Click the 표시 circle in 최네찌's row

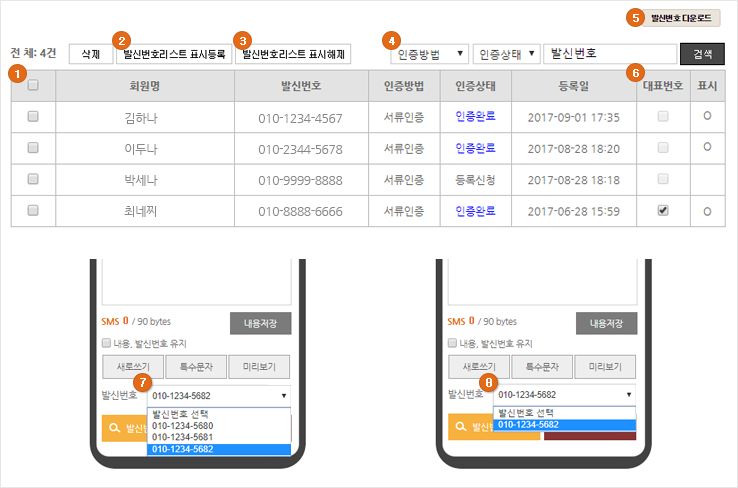click(x=707, y=211)
